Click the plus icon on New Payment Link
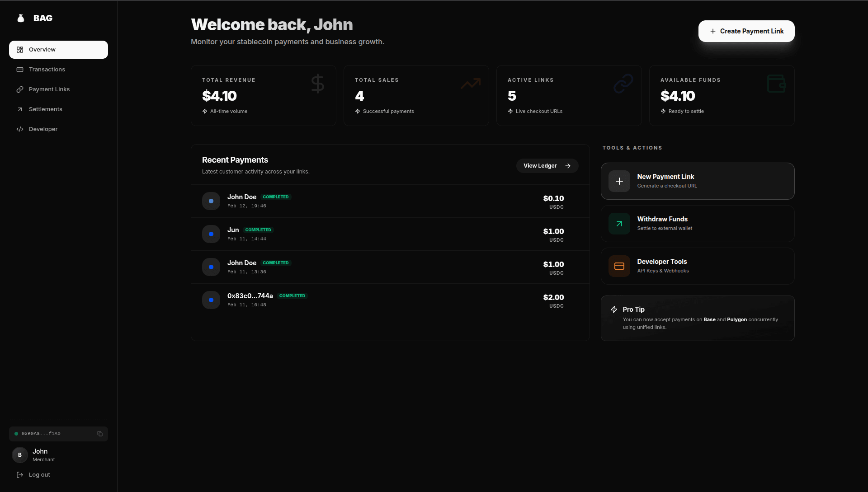Screen dimensions: 868x492 coord(619,181)
